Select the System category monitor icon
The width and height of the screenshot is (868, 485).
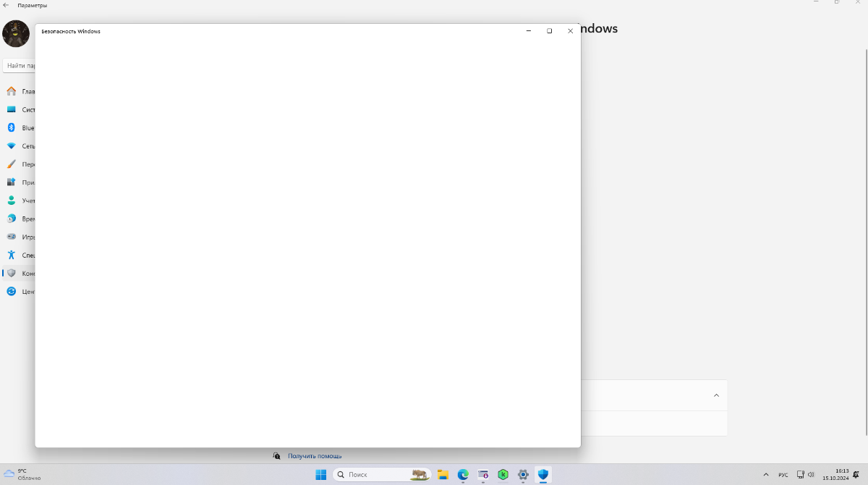tap(12, 109)
